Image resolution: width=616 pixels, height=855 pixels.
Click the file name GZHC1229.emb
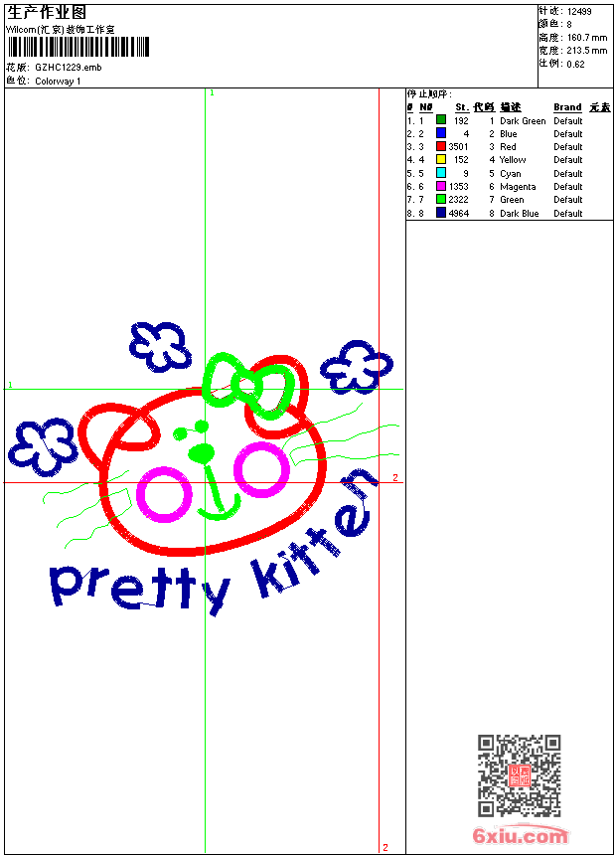pyautogui.click(x=69, y=68)
